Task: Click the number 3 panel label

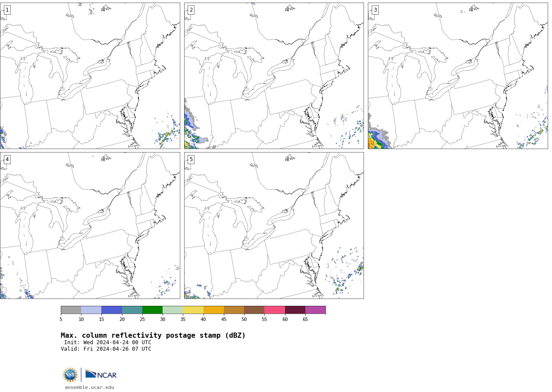Action: coord(375,10)
